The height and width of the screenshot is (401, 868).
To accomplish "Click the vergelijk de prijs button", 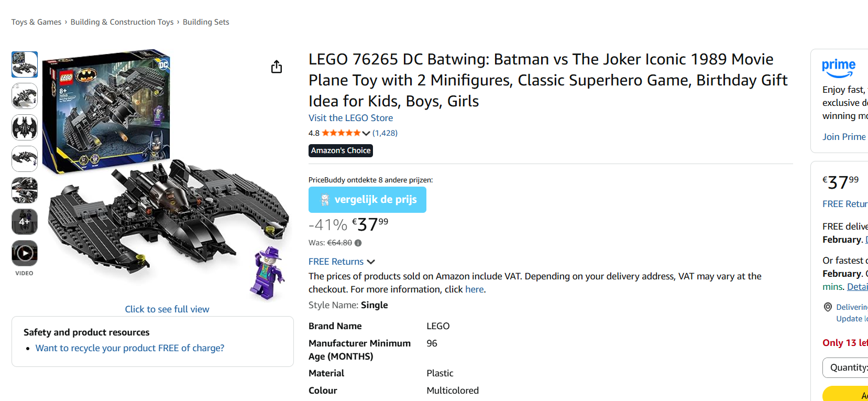I will [x=367, y=199].
